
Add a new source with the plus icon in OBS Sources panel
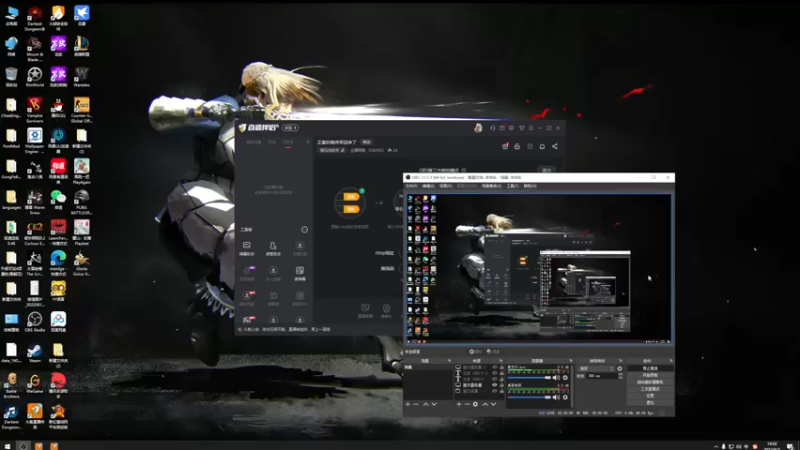coord(459,404)
